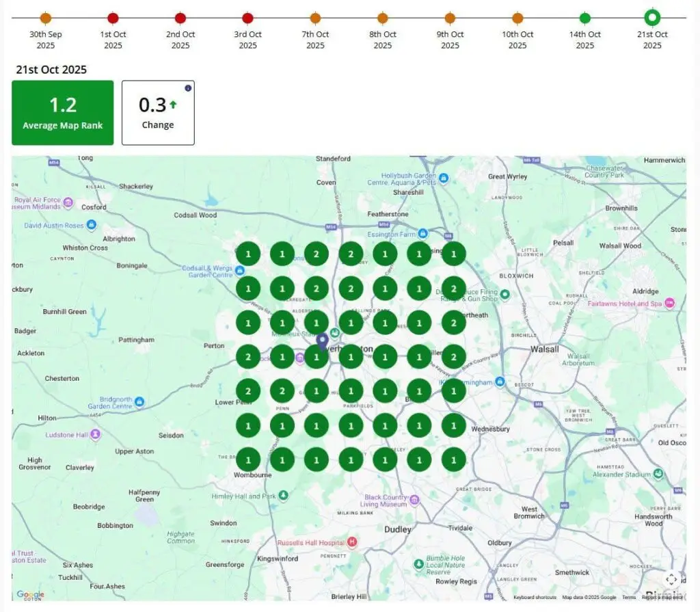700x612 pixels.
Task: Select David Austin Roses map pin
Action: pyautogui.click(x=91, y=225)
